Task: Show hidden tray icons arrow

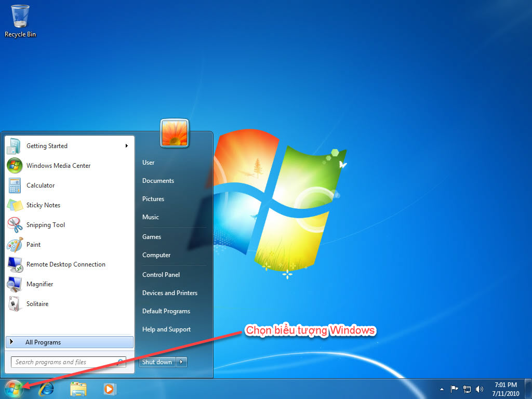Action: (x=442, y=389)
